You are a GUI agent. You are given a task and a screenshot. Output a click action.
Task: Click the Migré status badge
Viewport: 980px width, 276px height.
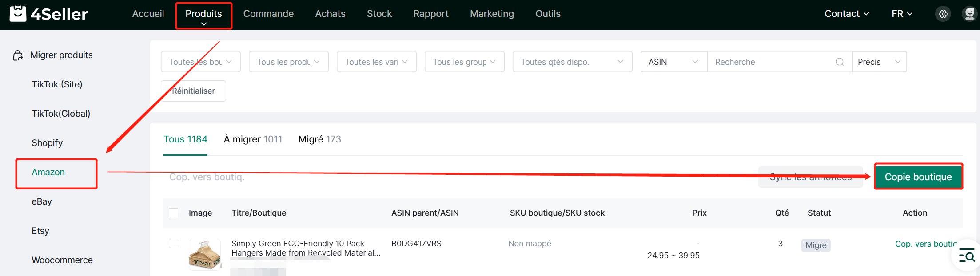tap(816, 245)
